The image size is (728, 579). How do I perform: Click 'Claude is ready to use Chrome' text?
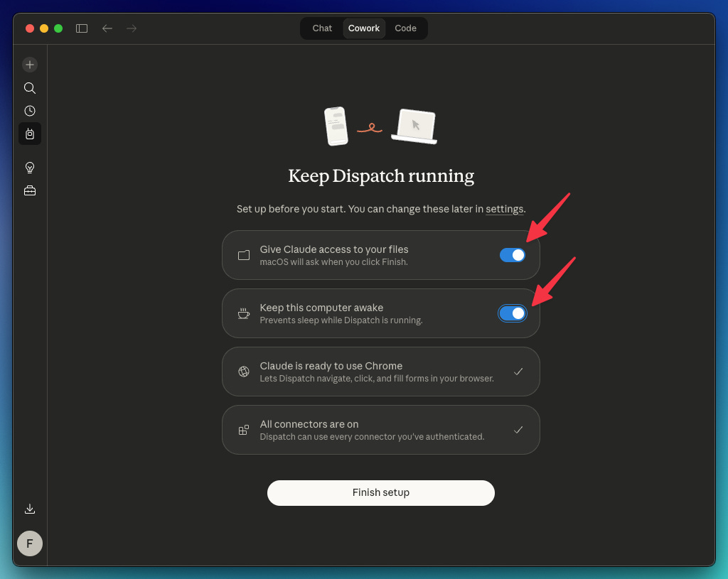[x=331, y=366]
